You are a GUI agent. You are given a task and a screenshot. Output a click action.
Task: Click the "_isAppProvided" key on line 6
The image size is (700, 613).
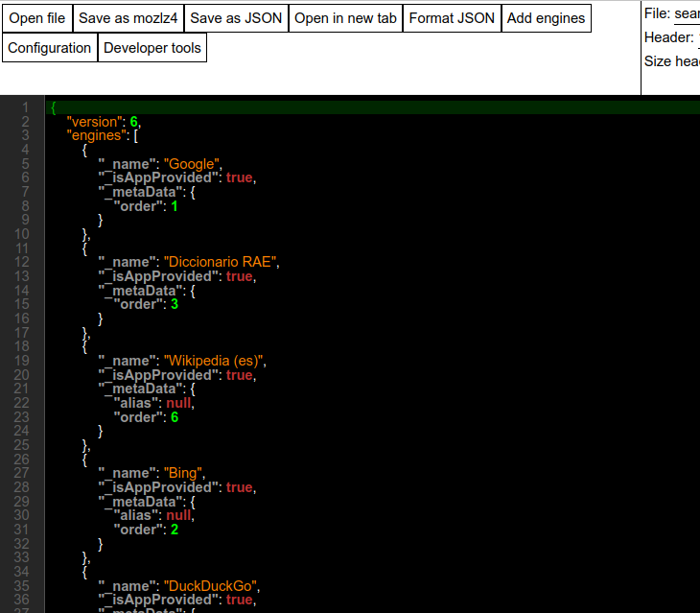point(159,177)
